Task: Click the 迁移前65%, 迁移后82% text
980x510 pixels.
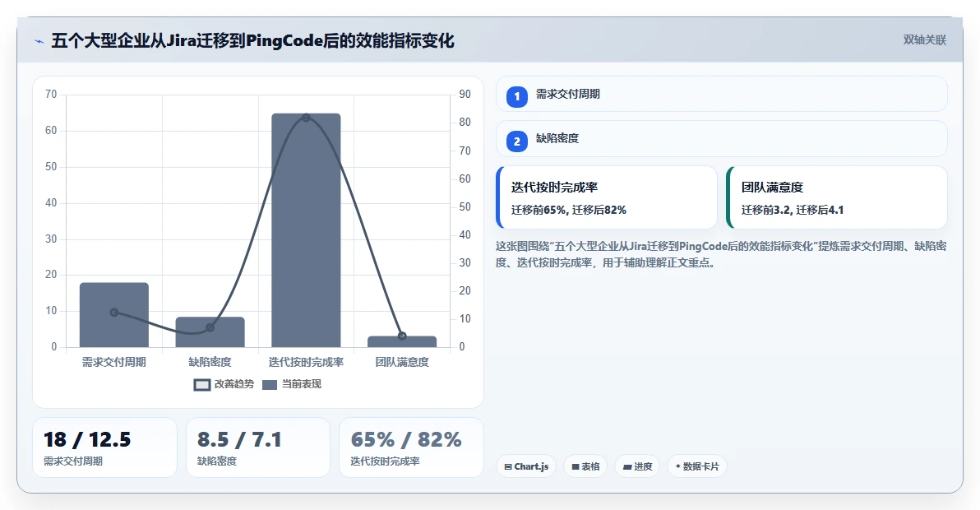Action: pyautogui.click(x=569, y=210)
